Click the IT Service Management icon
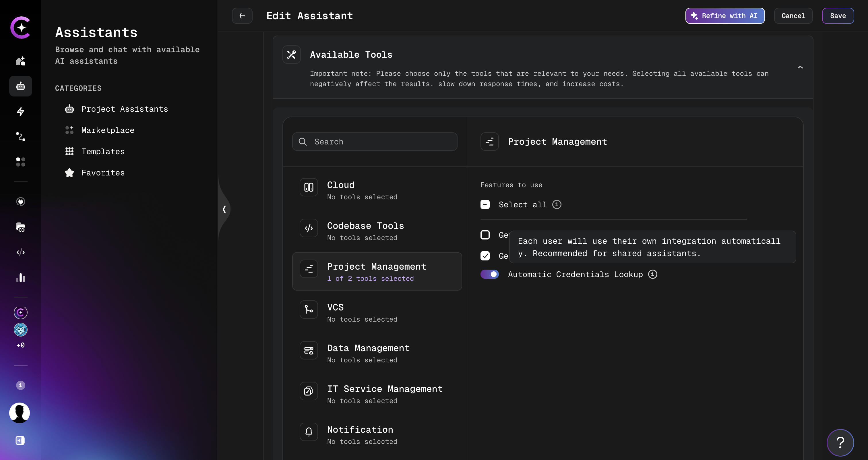Screen dimensions: 868x460 [x=309, y=391]
